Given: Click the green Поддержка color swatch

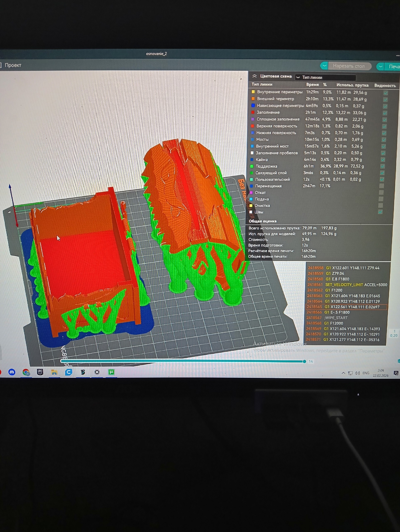Looking at the screenshot, I should (252, 166).
